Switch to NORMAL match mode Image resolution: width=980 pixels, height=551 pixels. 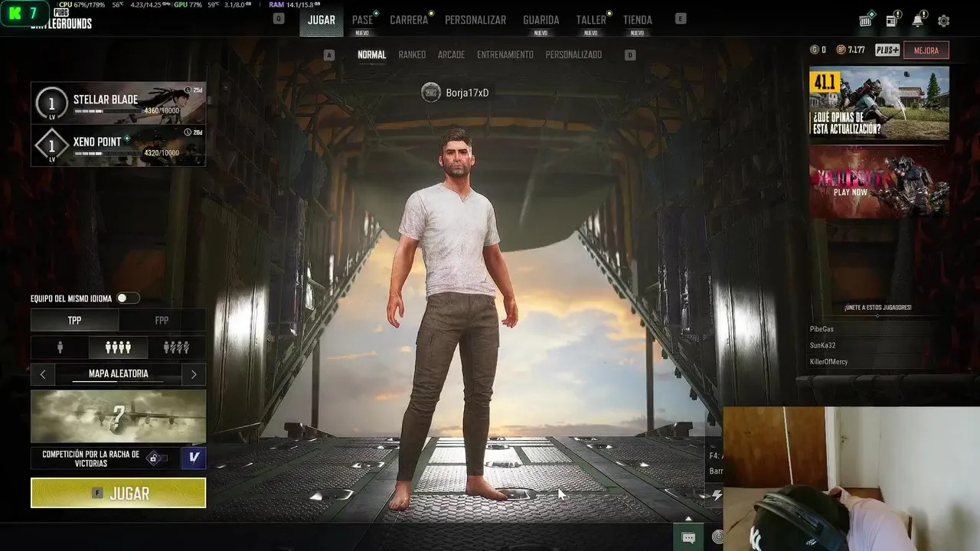[372, 55]
